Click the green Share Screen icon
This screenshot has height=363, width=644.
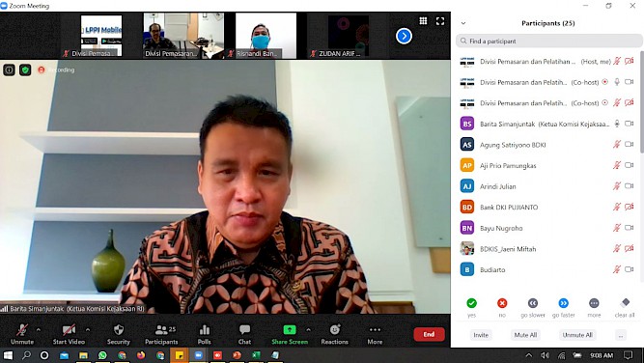290,330
